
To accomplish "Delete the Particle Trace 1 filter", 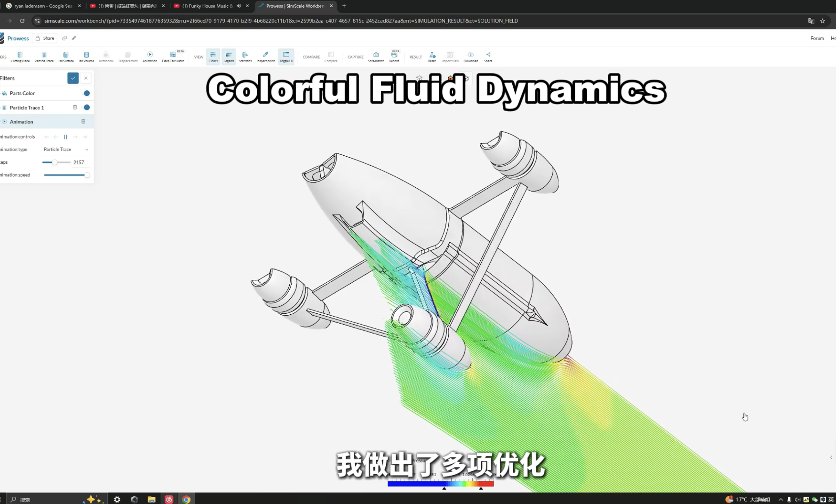I will pos(75,108).
